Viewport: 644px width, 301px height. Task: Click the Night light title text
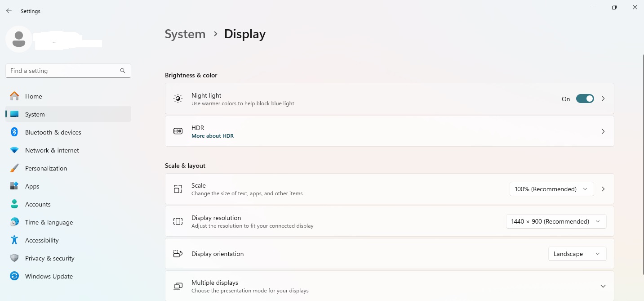tap(206, 95)
